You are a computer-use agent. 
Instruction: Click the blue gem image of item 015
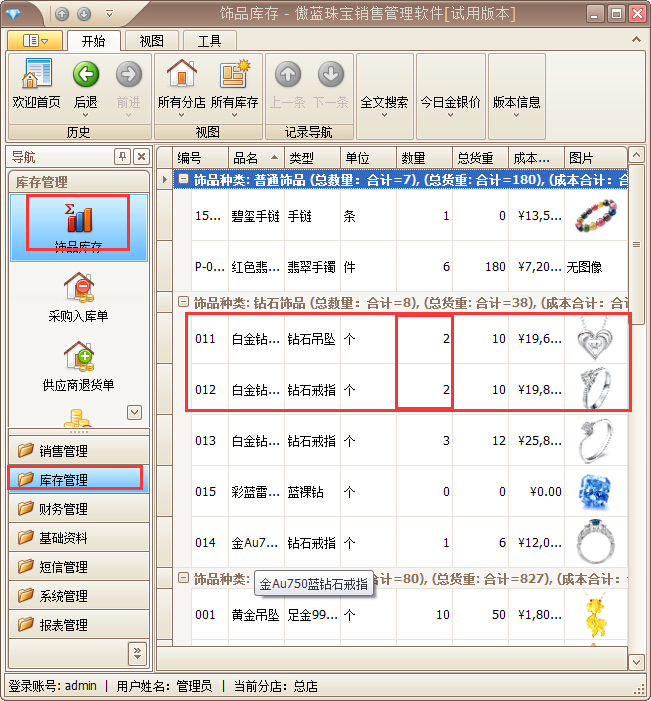(595, 492)
